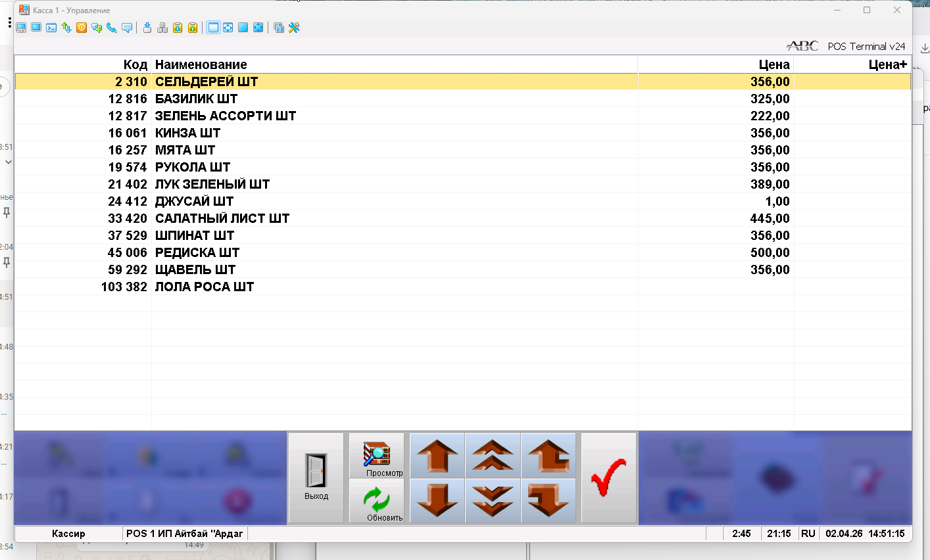930x560 pixels.
Task: Select the РЕДИСКА ШТ row
Action: [463, 252]
